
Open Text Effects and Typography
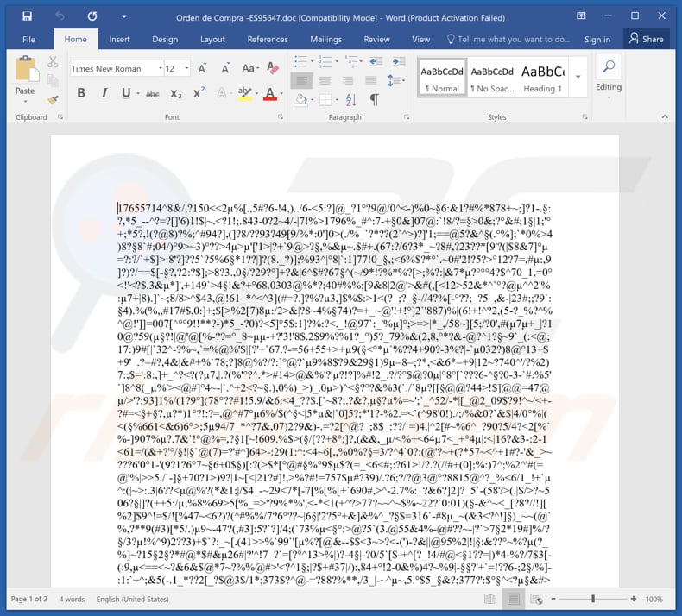click(222, 93)
